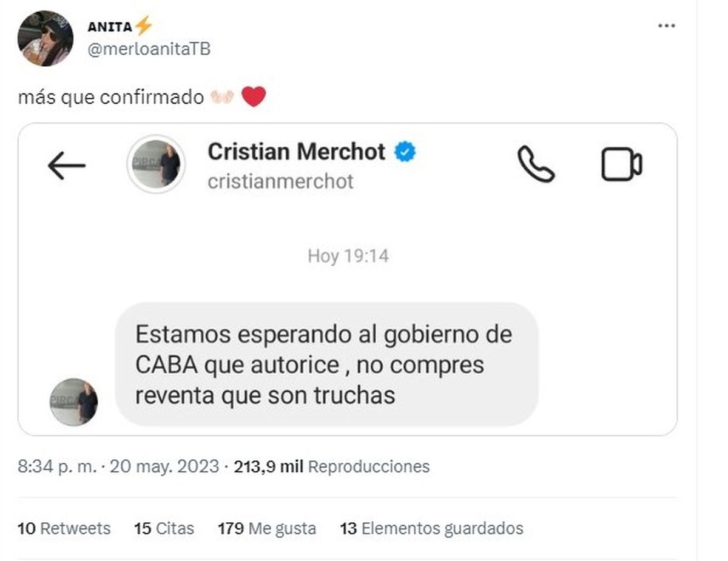The image size is (728, 561).
Task: Open ANITA's profile picture
Action: pyautogui.click(x=45, y=38)
